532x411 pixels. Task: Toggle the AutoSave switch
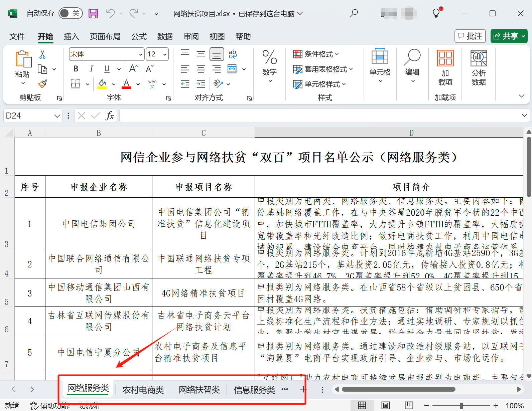point(71,13)
